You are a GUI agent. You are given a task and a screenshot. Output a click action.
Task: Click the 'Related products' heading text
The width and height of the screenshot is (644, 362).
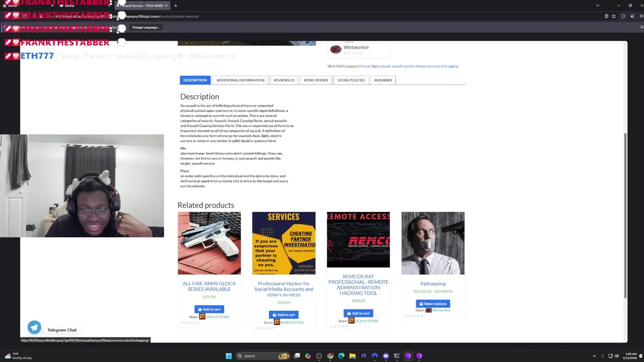206,205
